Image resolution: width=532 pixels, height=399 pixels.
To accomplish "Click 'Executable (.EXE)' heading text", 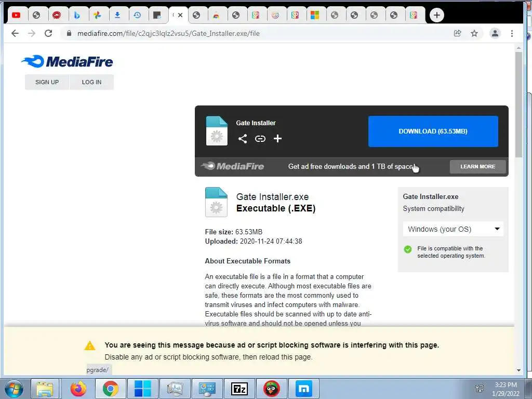I will click(x=276, y=208).
